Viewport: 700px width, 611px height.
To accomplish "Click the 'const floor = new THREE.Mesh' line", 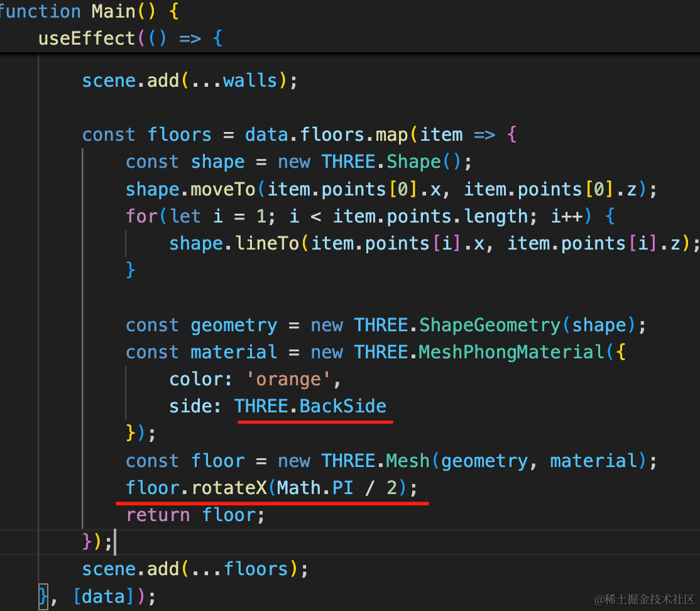I will point(391,461).
